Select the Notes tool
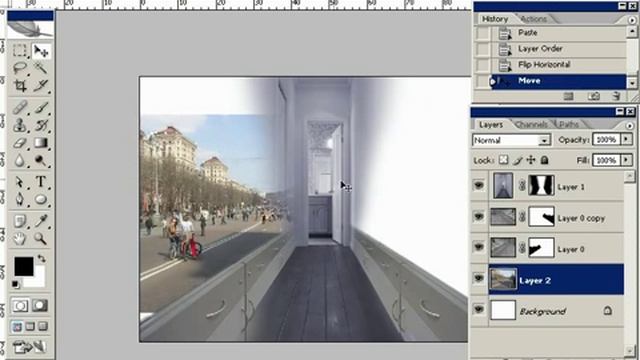Image resolution: width=640 pixels, height=360 pixels. (19, 221)
